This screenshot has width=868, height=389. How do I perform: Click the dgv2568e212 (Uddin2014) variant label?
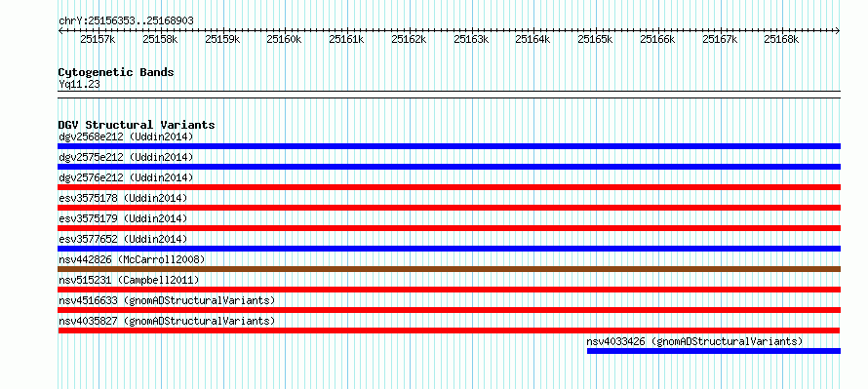point(126,136)
